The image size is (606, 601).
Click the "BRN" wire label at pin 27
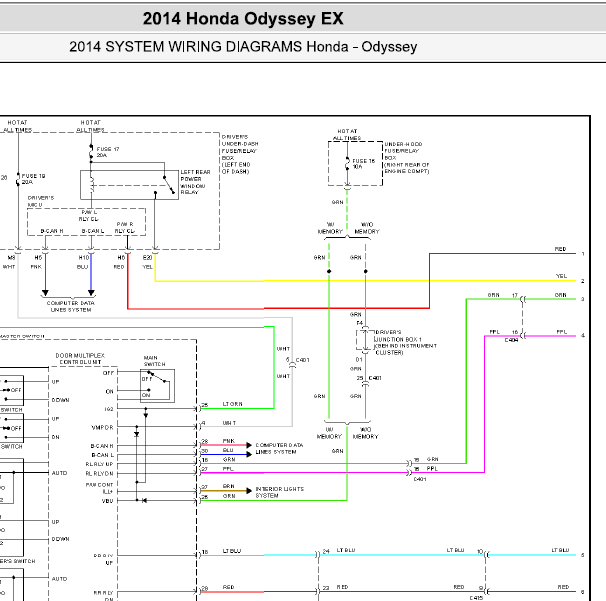pyautogui.click(x=228, y=486)
